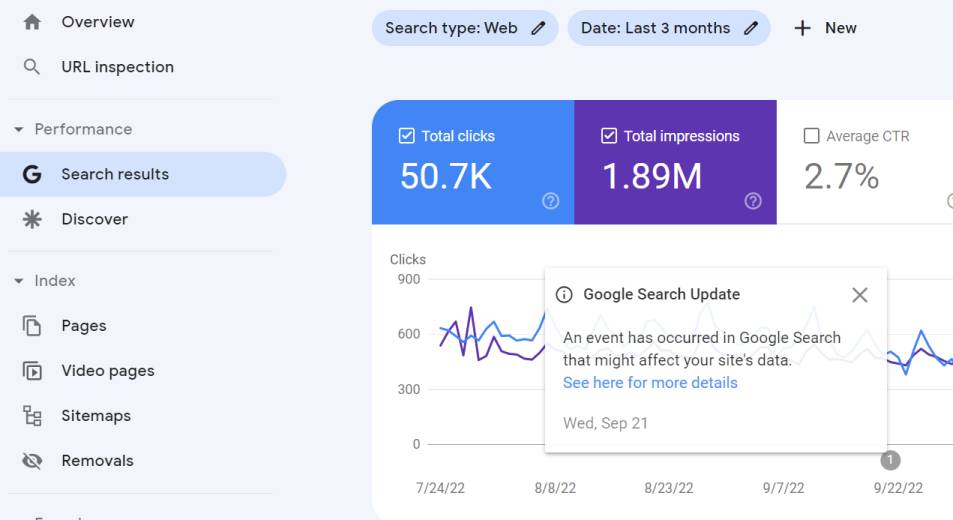The image size is (953, 520).
Task: Click the Google Search Update title
Action: point(661,295)
